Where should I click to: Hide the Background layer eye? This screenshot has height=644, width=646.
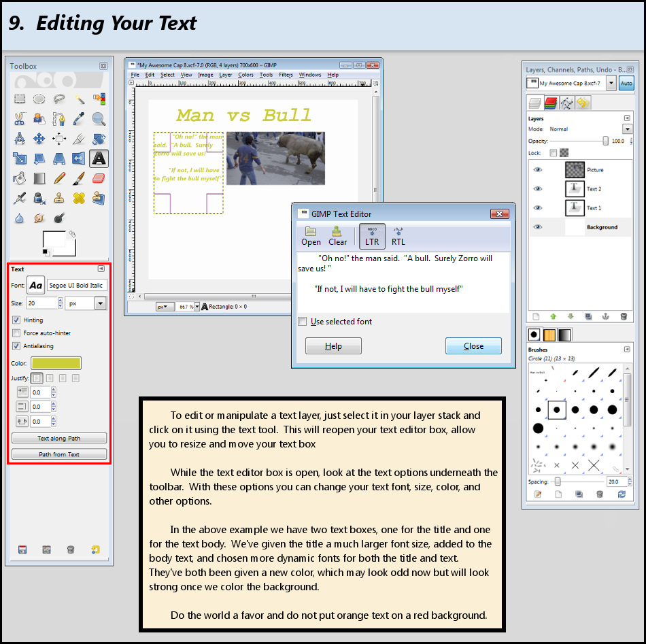[x=538, y=227]
